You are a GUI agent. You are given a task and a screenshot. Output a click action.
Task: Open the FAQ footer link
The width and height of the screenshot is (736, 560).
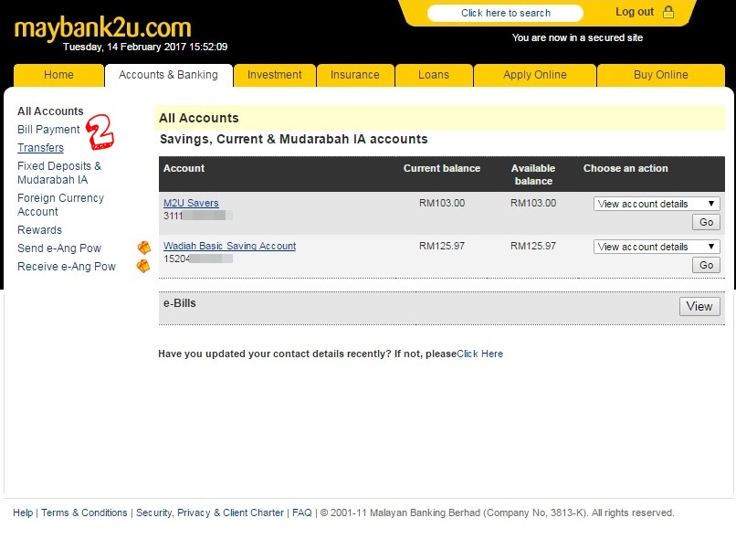[302, 512]
